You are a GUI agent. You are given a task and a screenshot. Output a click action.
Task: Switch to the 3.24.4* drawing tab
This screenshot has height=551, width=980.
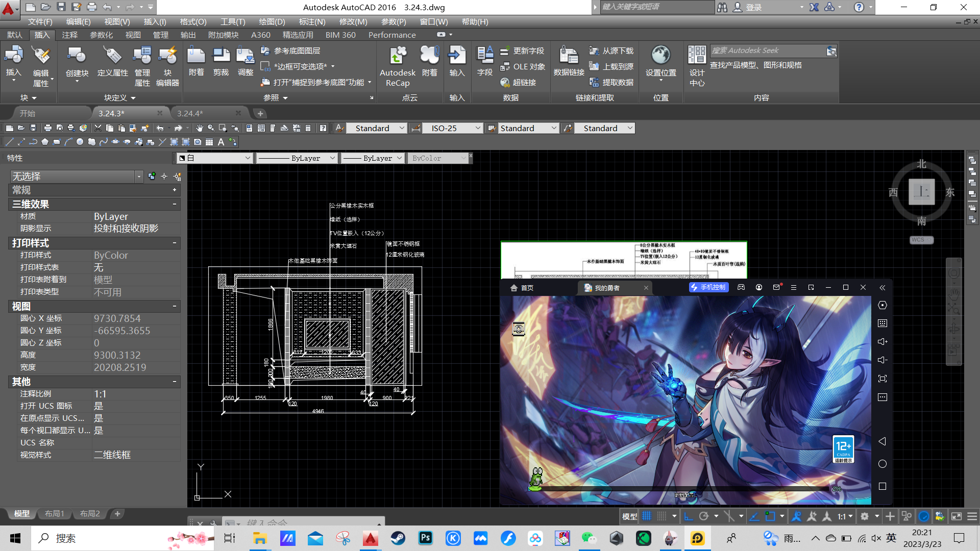pyautogui.click(x=190, y=113)
